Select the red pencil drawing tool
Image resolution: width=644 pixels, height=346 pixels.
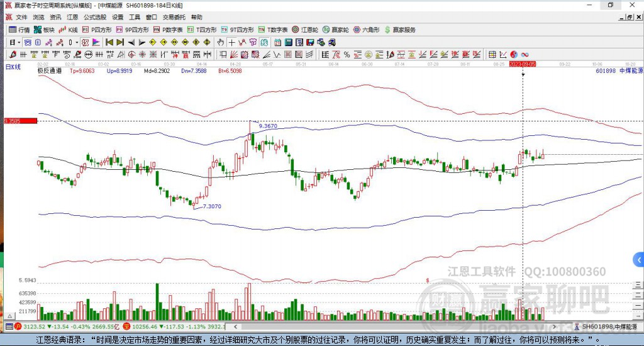point(13,54)
